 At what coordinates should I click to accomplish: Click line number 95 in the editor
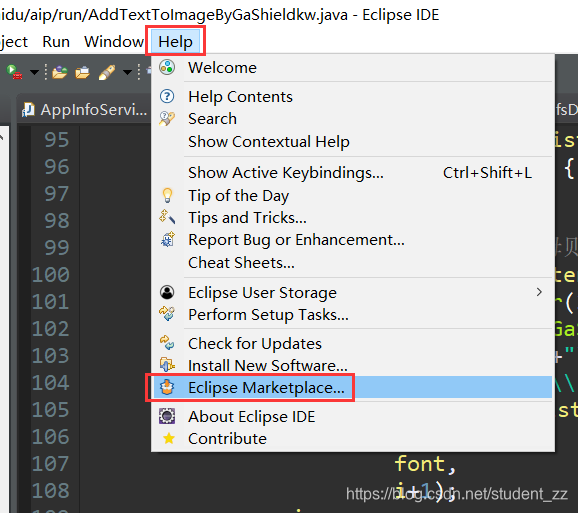tap(57, 140)
